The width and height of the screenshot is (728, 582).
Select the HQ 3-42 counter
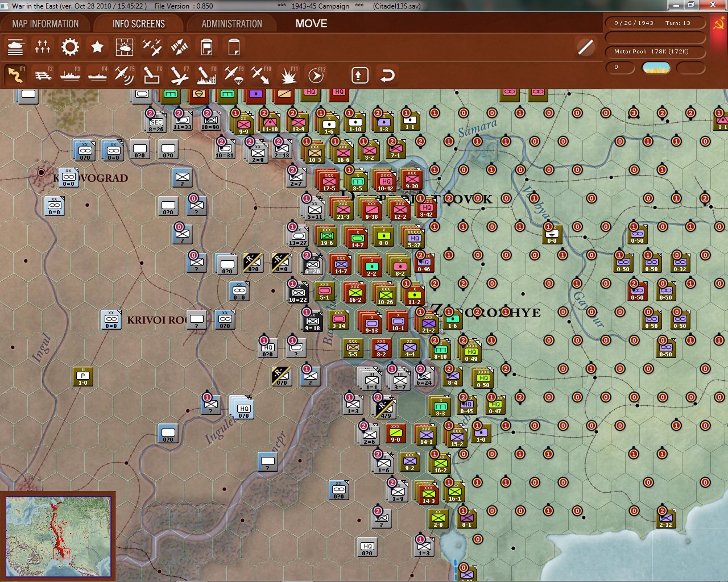tap(426, 207)
